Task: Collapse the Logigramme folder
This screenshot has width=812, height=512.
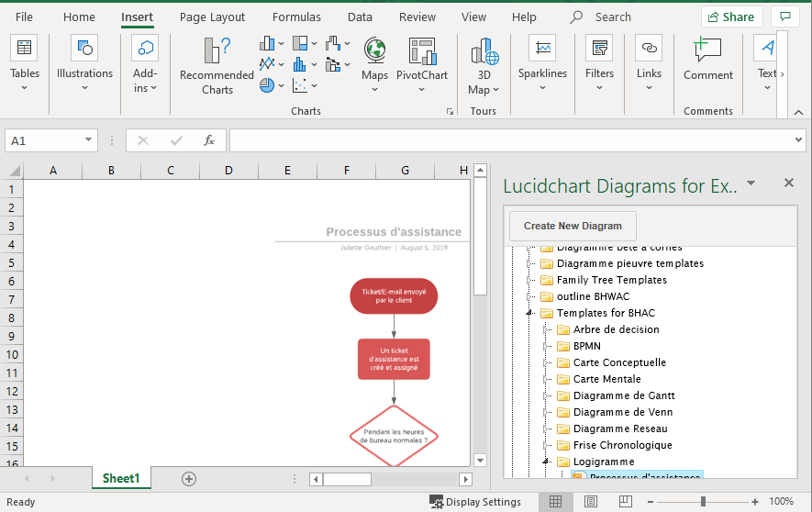Action: tap(545, 462)
